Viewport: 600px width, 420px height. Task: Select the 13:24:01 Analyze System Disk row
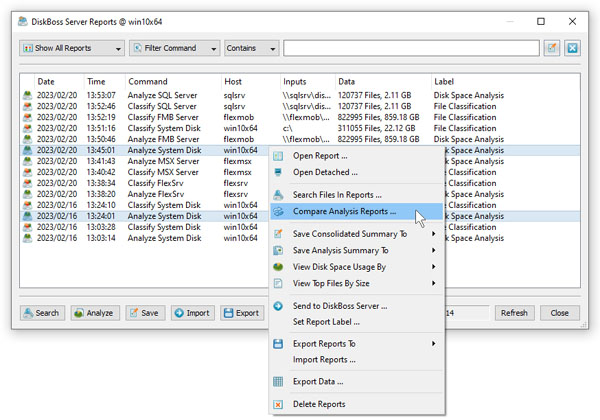(x=145, y=216)
